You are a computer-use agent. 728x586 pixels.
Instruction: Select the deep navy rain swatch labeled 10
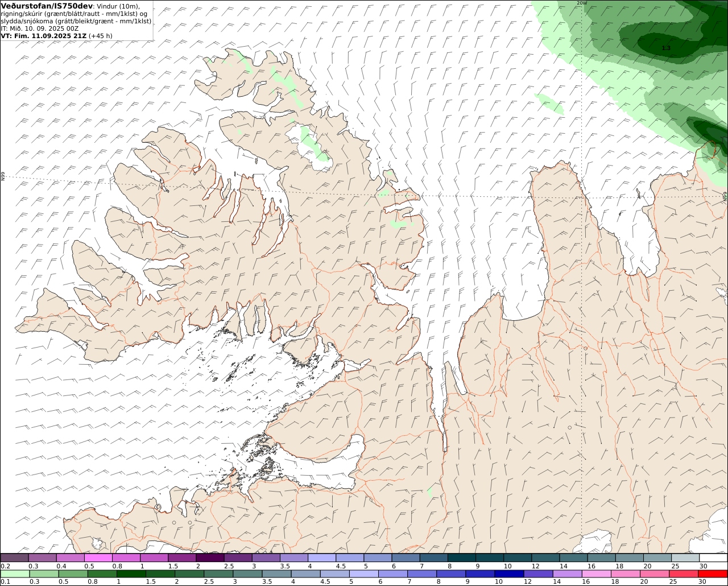(x=509, y=573)
